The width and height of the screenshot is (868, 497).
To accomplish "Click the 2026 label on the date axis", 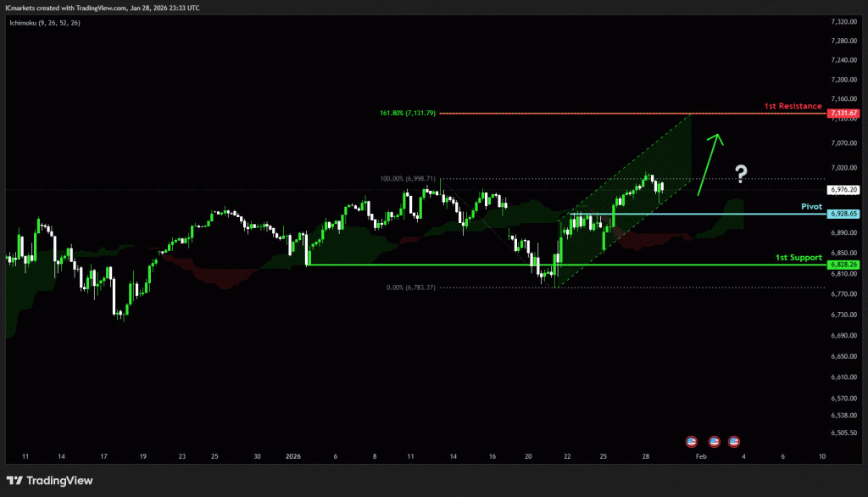I will (292, 456).
